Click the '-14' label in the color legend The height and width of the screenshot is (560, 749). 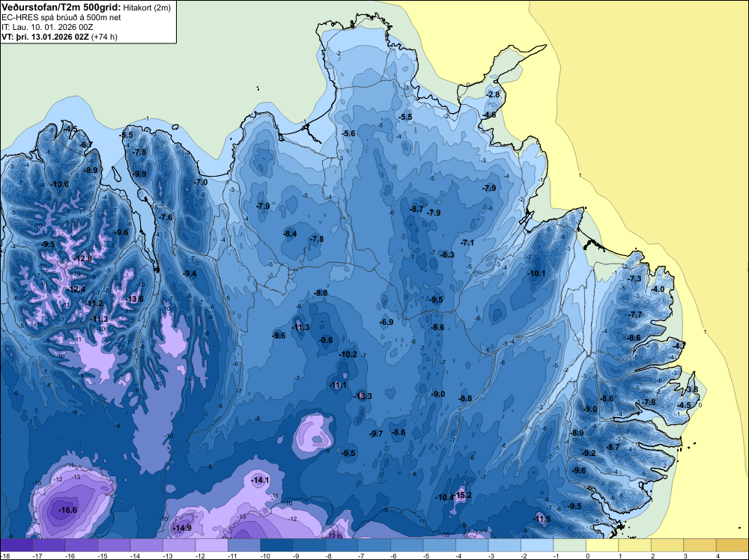134,556
